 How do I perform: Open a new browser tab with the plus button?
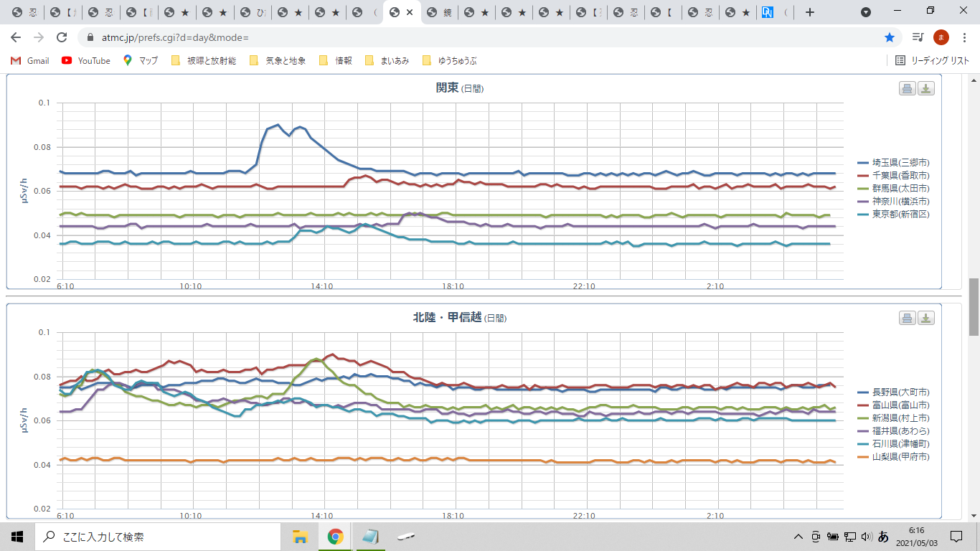click(x=810, y=12)
